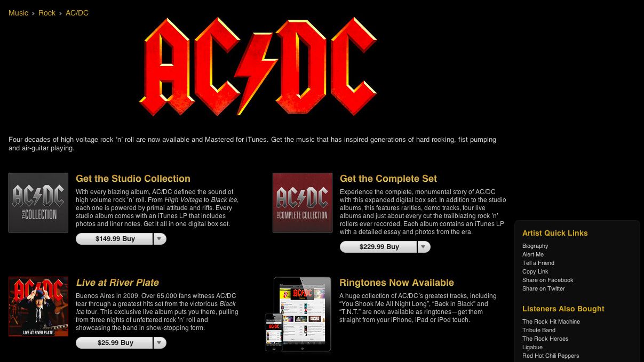Open The Collection album artwork
The image size is (644, 362).
click(x=38, y=203)
